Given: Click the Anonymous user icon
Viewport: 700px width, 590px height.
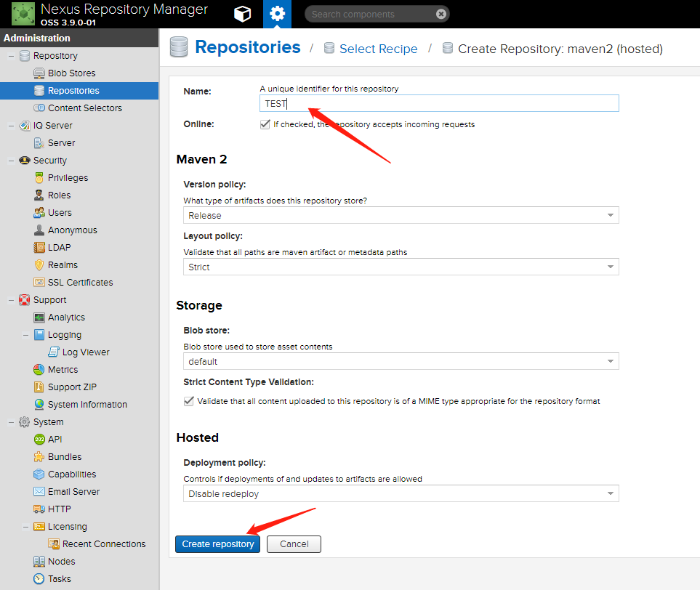Looking at the screenshot, I should point(39,230).
